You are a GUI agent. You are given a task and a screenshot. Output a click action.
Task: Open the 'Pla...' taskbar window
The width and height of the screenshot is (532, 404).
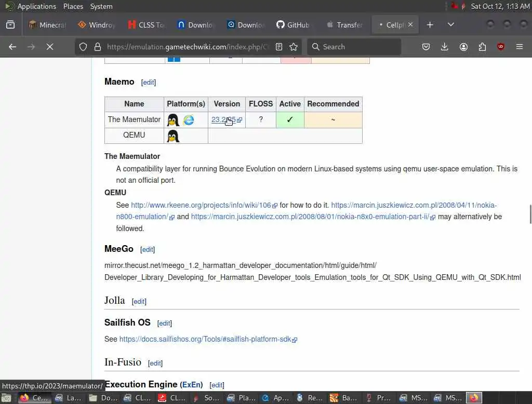(x=241, y=398)
